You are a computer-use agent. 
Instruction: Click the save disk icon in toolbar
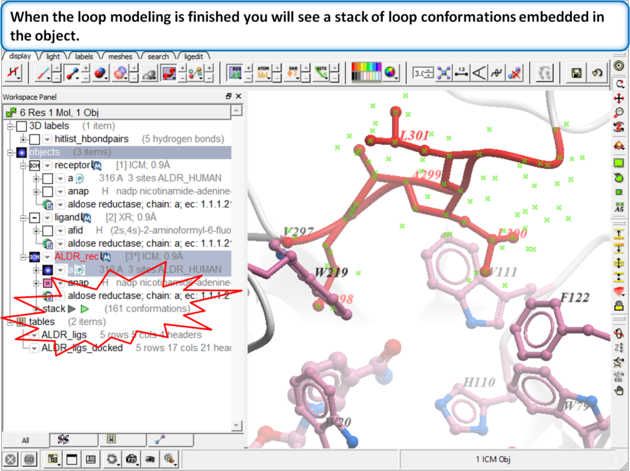click(577, 73)
